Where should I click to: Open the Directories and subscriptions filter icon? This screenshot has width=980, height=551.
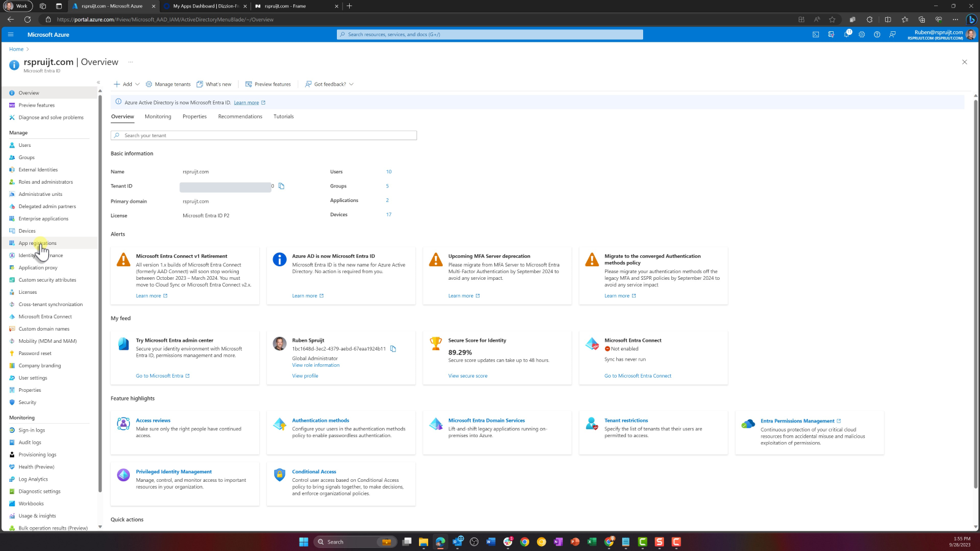[x=831, y=35]
